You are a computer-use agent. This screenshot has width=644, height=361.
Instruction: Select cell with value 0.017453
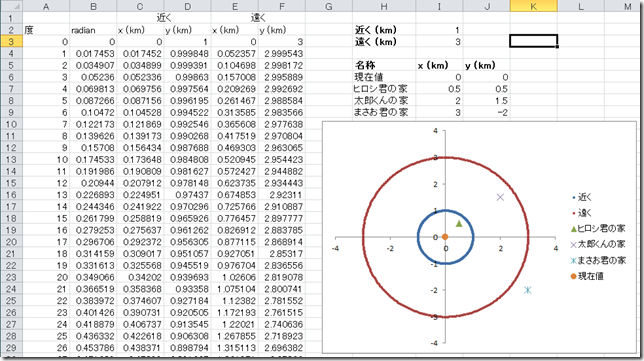point(93,53)
